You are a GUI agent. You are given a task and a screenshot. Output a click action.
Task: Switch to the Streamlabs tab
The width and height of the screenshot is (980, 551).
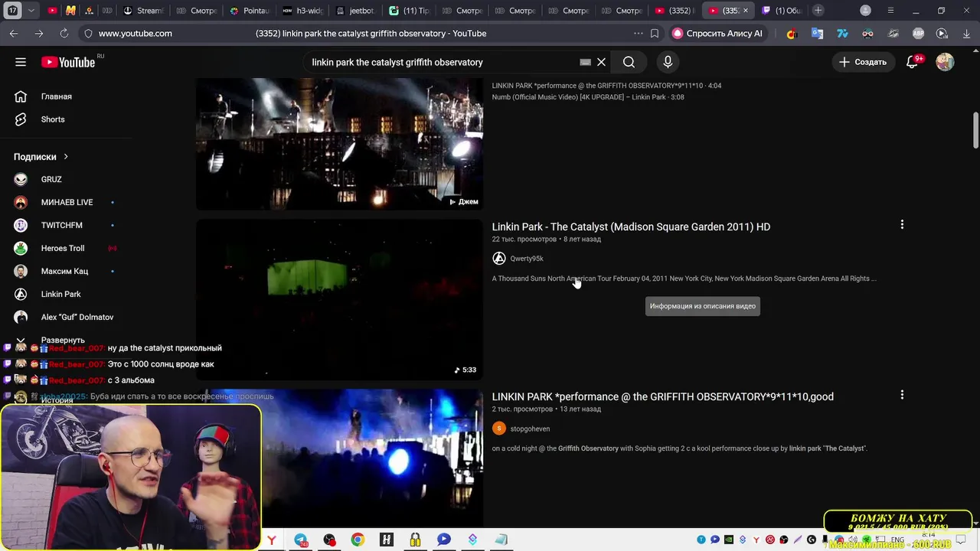[x=143, y=11]
